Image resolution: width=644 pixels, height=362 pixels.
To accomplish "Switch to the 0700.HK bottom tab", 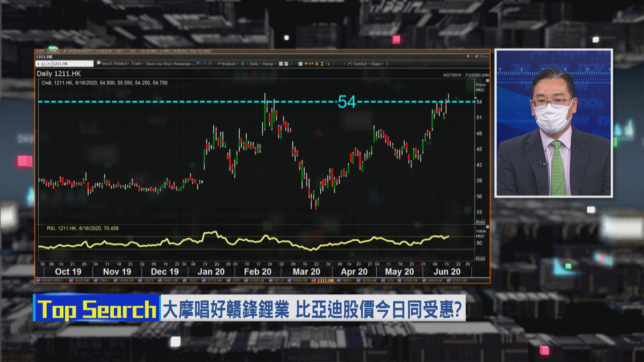I will click(x=256, y=281).
